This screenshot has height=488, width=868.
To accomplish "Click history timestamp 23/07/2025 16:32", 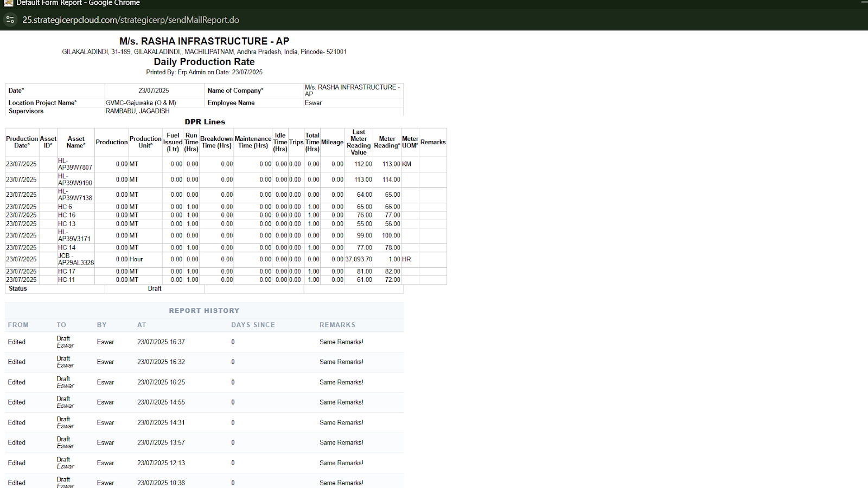I will 161,362.
